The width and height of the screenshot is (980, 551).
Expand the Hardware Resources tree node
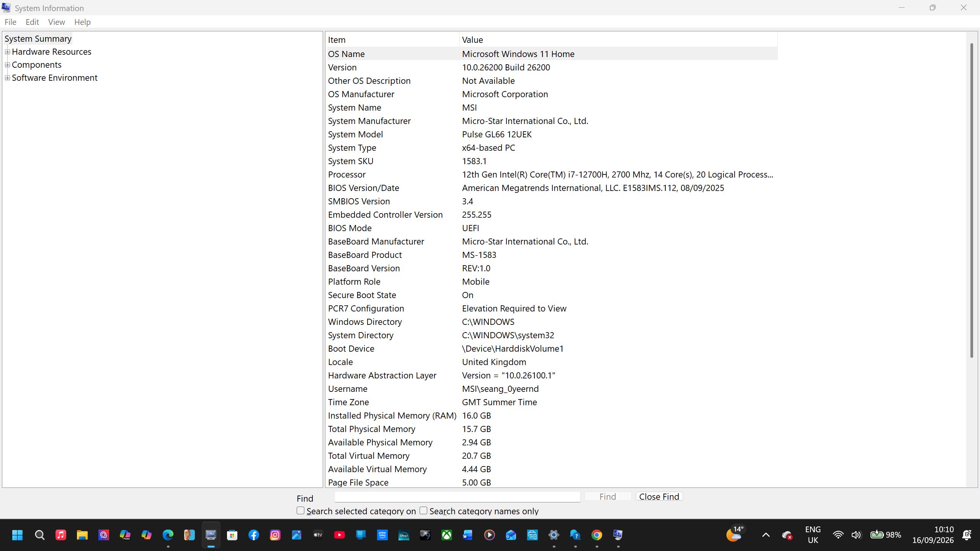[7, 52]
